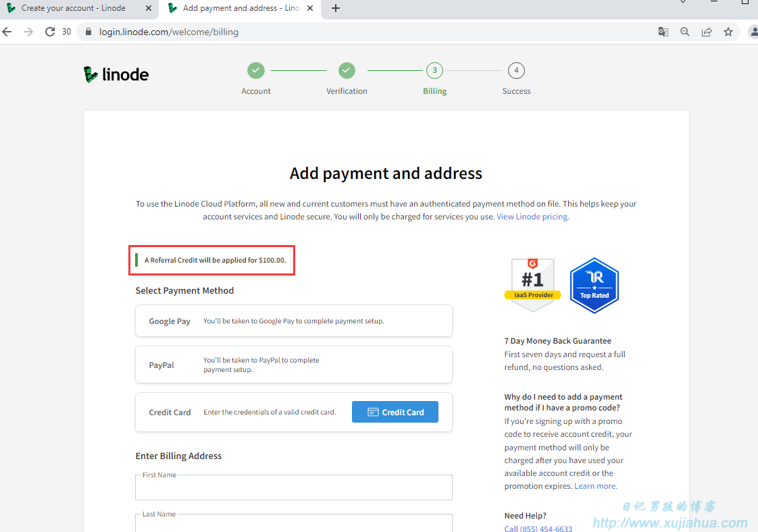Click the zoom magnifier icon in toolbar

pos(685,32)
